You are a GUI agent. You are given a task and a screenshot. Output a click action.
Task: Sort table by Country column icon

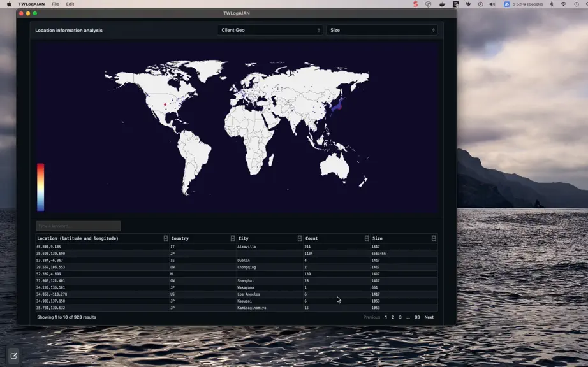click(233, 238)
